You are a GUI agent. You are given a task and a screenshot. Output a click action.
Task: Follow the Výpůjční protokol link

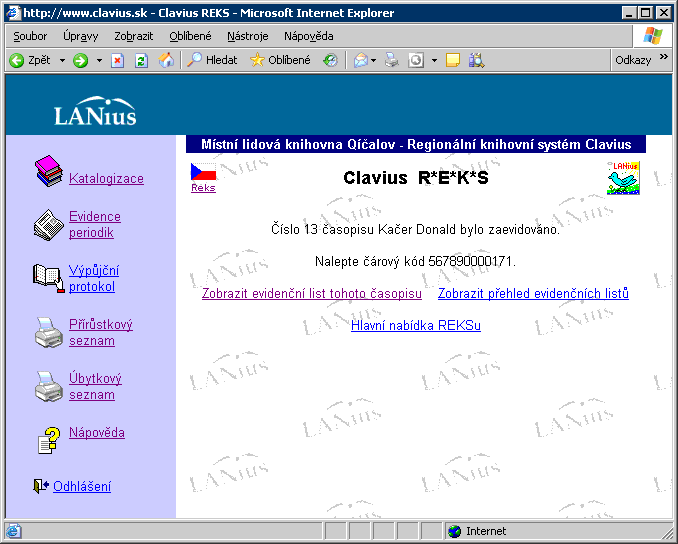point(94,278)
